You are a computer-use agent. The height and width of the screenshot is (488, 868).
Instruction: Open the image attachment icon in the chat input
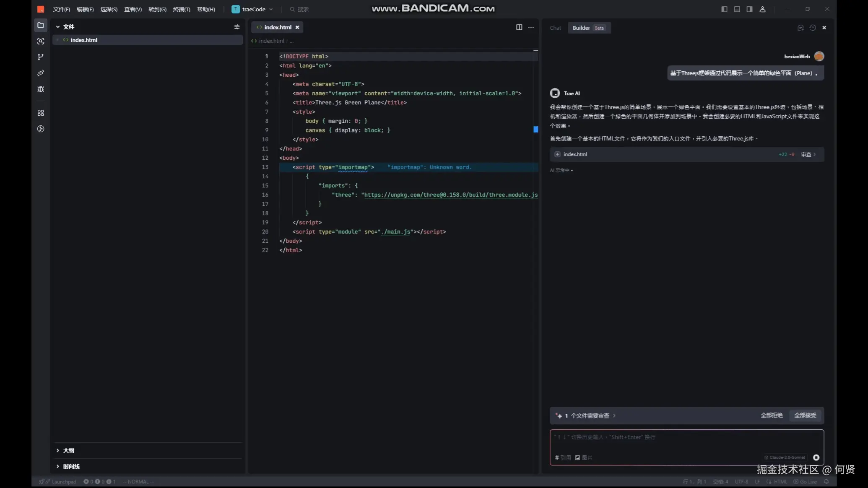577,457
